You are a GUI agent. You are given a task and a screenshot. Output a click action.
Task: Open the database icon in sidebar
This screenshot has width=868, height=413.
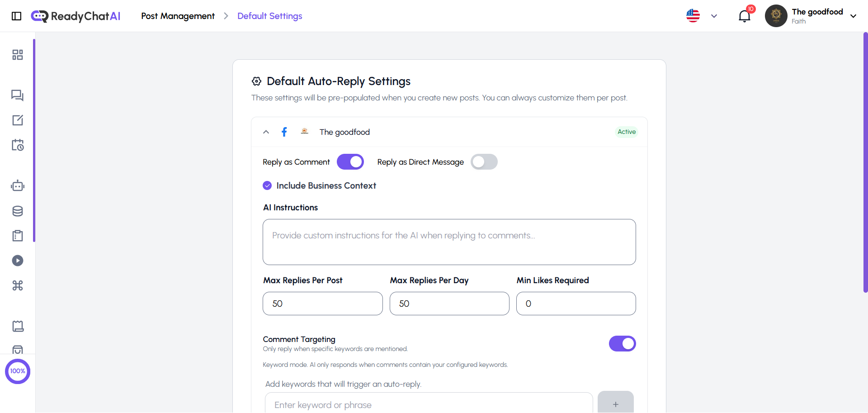click(17, 211)
